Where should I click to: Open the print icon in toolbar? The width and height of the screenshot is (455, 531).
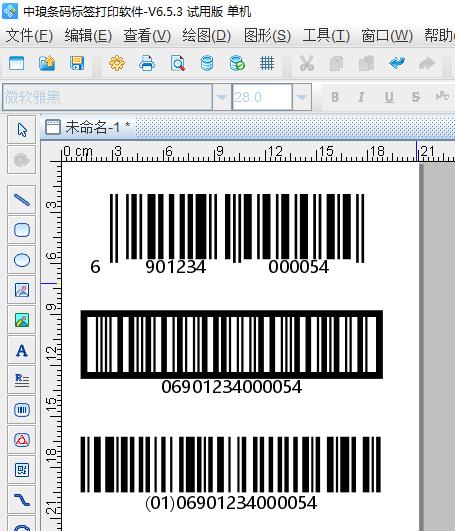(147, 63)
